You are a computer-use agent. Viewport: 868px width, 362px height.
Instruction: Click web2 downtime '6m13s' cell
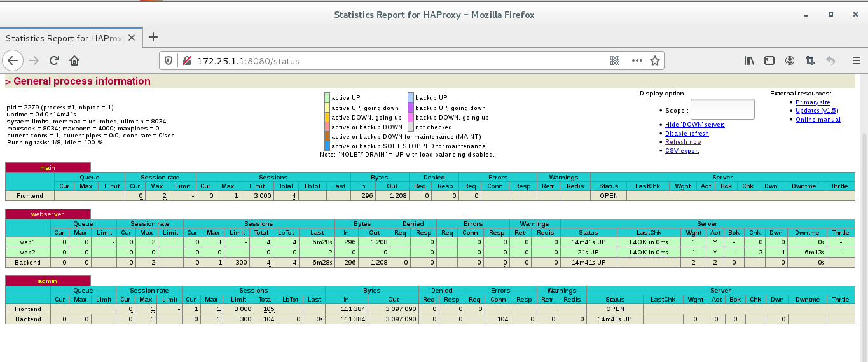coord(806,253)
